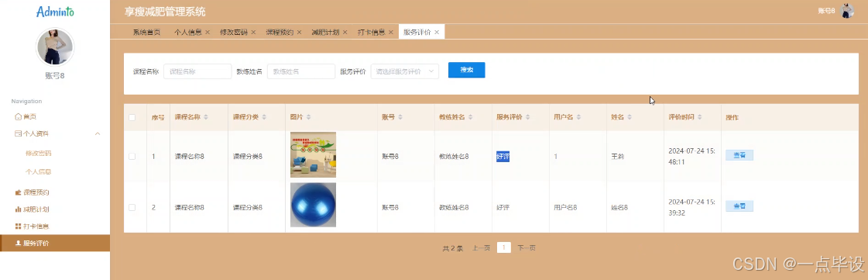Click 查看 button for row 2
Viewport: 868px width, 280px height.
739,206
